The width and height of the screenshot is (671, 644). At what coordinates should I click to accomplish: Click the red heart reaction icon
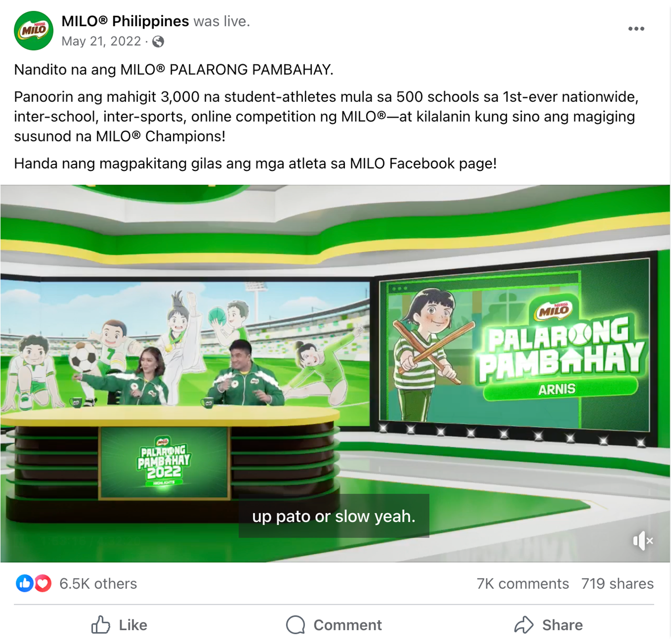[43, 583]
